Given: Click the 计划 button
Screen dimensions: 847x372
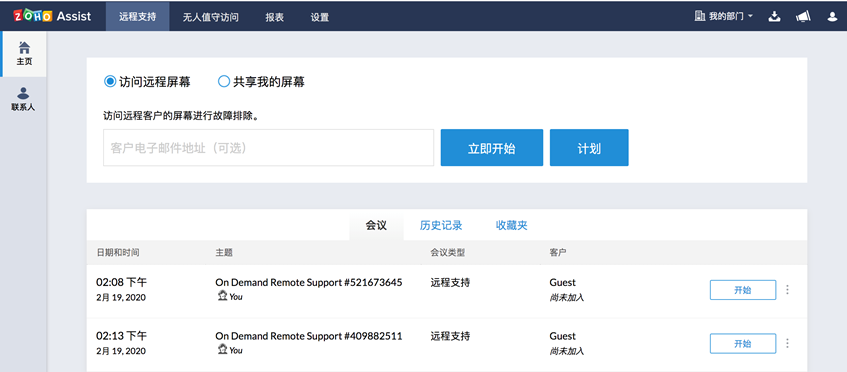Looking at the screenshot, I should 589,147.
